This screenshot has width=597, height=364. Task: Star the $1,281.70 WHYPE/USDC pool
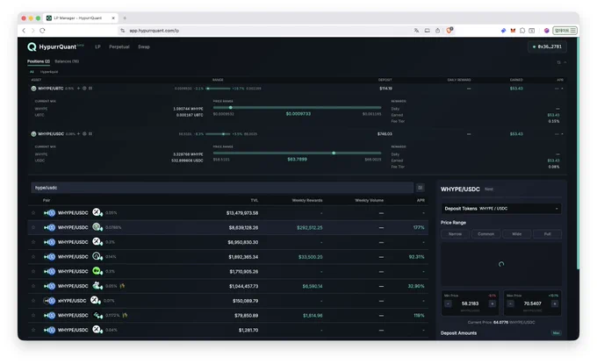33,330
